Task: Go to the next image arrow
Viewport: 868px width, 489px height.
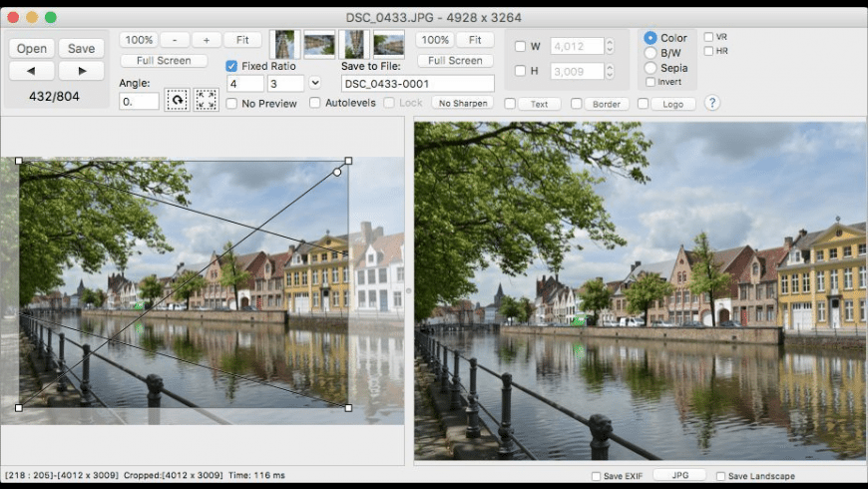Action: (81, 71)
